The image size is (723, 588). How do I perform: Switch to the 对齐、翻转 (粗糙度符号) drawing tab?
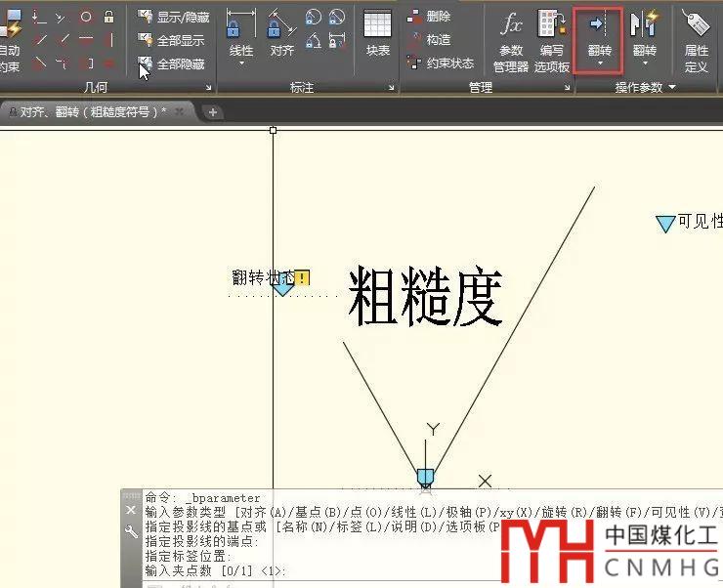pos(93,111)
